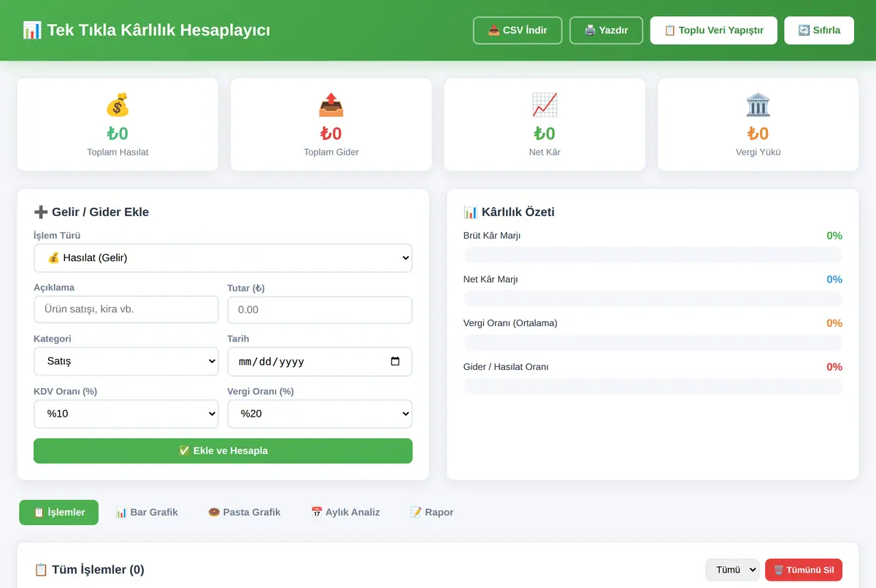Click the Toplam Gider ₺0 value

click(x=331, y=134)
